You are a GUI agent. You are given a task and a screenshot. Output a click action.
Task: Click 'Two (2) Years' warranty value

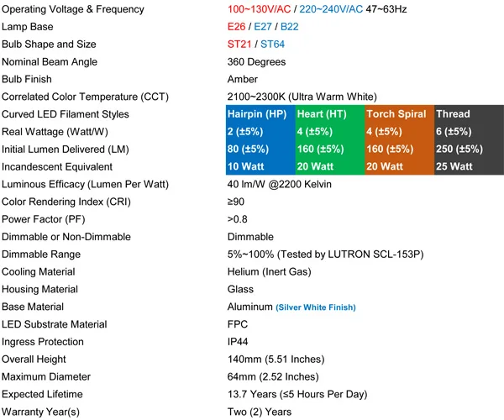260,412
